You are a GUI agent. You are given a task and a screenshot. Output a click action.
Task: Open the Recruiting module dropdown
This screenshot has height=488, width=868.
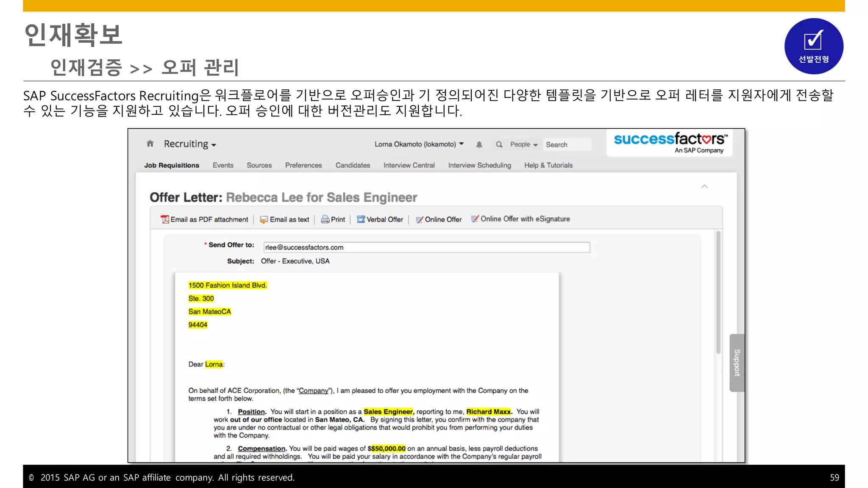point(190,144)
